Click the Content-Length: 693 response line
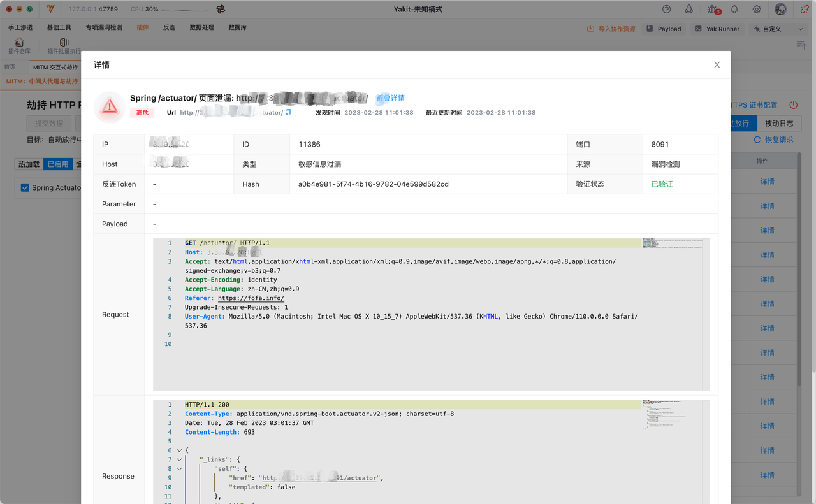This screenshot has height=504, width=816. [x=220, y=432]
